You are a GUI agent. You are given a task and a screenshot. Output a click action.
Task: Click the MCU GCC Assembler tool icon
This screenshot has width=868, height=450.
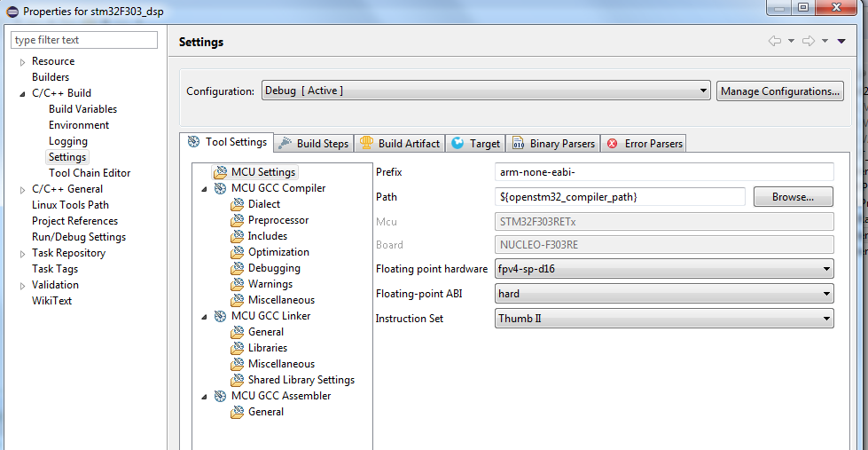(x=220, y=396)
